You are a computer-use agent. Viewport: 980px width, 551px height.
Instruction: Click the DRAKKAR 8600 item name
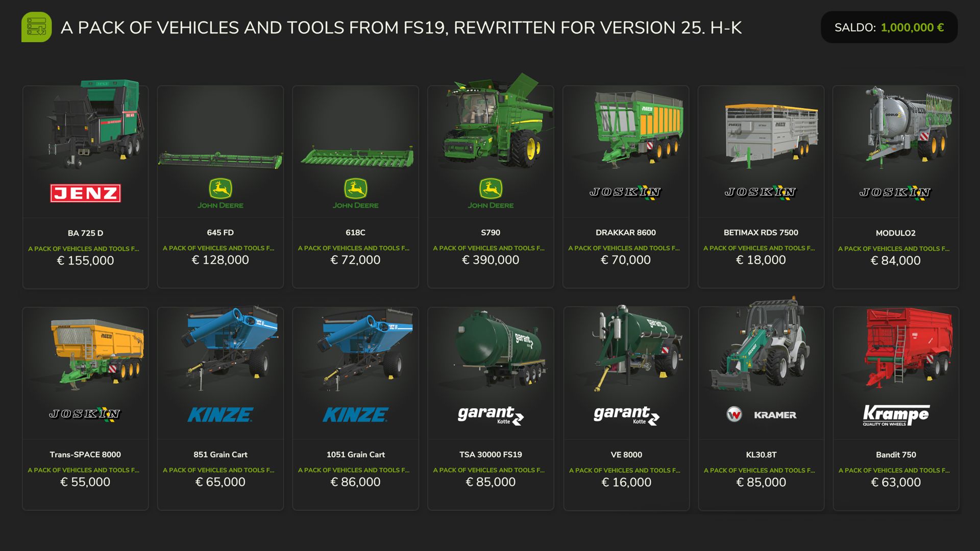(626, 233)
